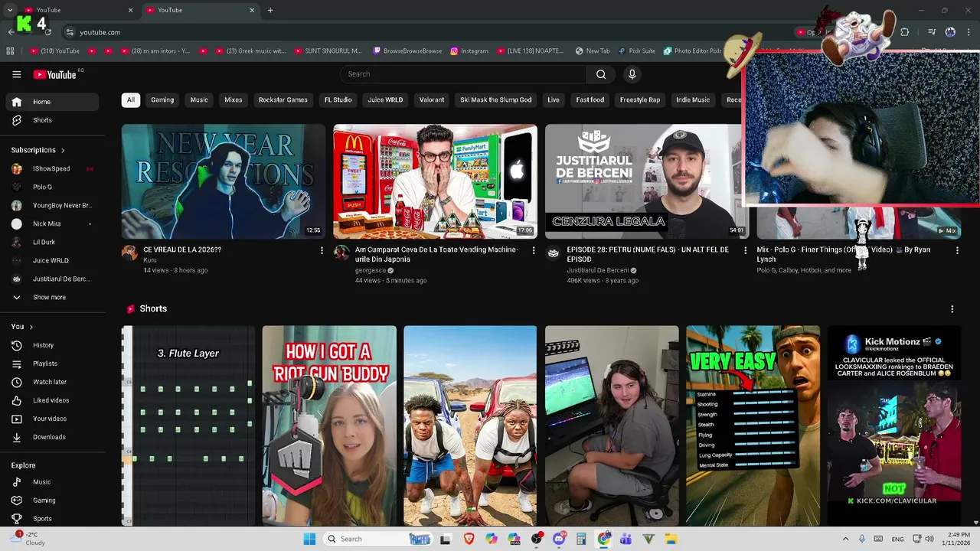The height and width of the screenshot is (551, 980).
Task: Open a new browser tab with plus
Action: pos(270,10)
